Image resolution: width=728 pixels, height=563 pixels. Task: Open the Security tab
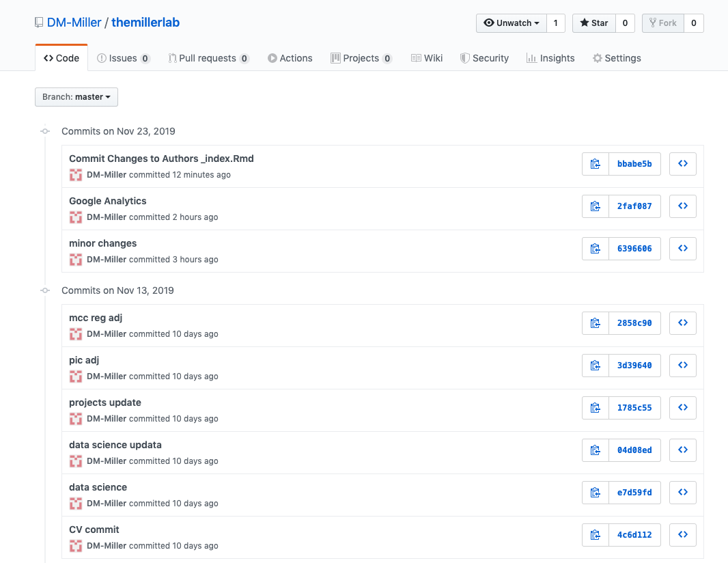tap(484, 58)
